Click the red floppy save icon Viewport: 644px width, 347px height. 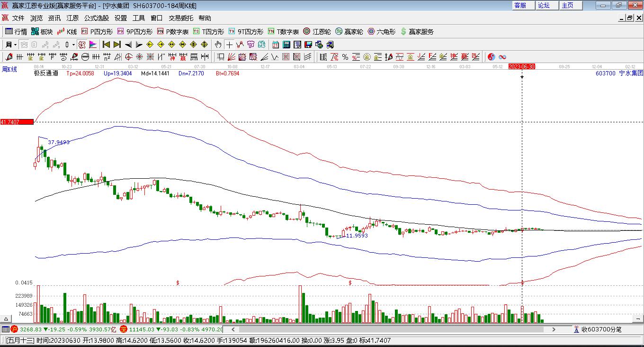(308, 45)
